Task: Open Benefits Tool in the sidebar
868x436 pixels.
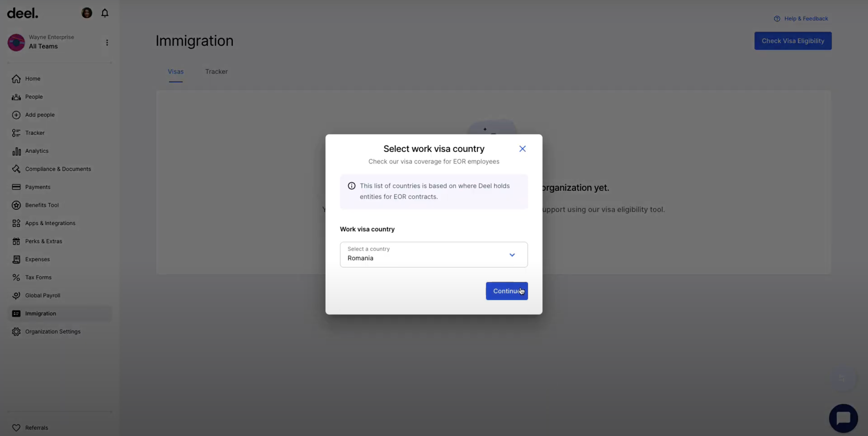Action: click(60, 205)
